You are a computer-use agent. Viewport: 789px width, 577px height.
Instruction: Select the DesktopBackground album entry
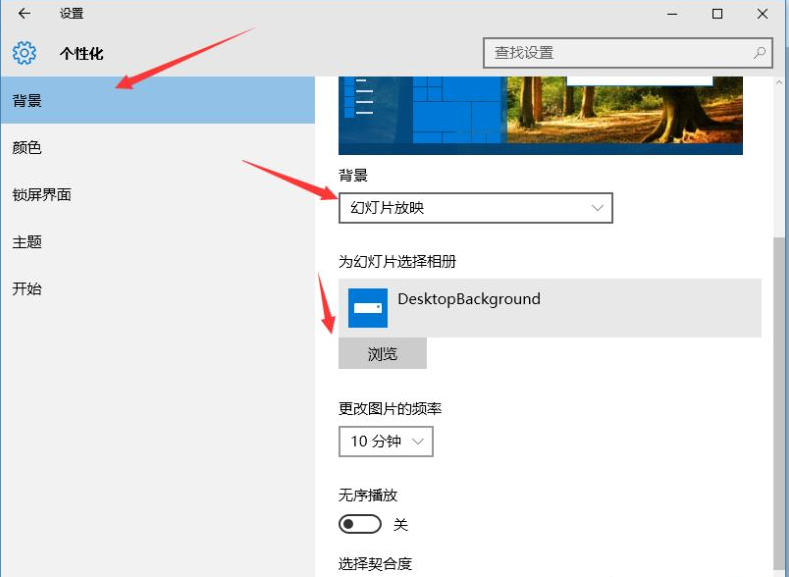click(x=550, y=308)
